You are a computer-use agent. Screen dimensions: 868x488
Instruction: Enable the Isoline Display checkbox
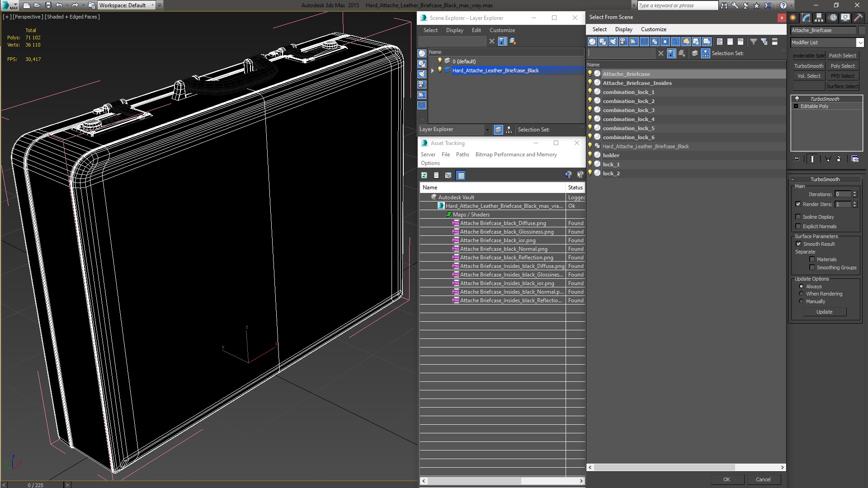coord(798,217)
